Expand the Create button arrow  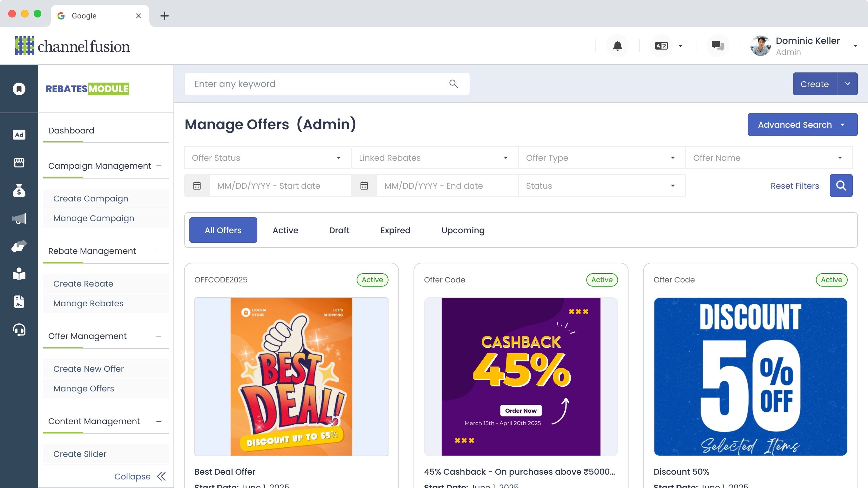click(847, 84)
